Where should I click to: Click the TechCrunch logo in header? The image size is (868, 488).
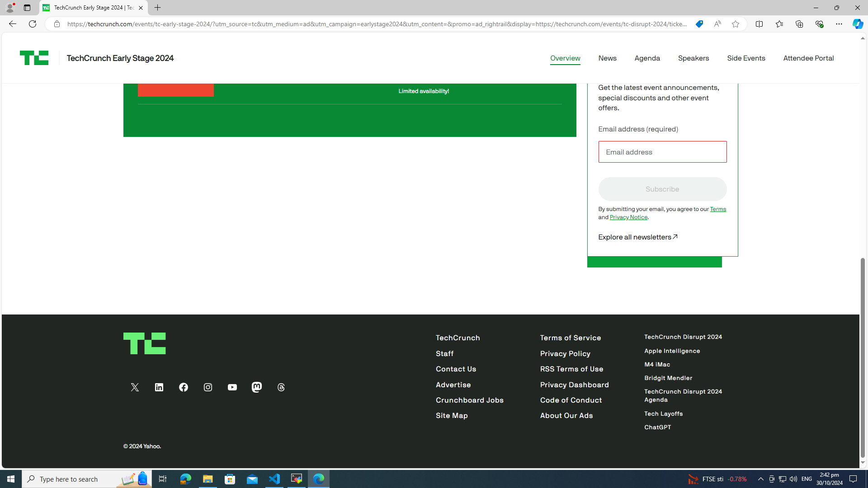34,58
